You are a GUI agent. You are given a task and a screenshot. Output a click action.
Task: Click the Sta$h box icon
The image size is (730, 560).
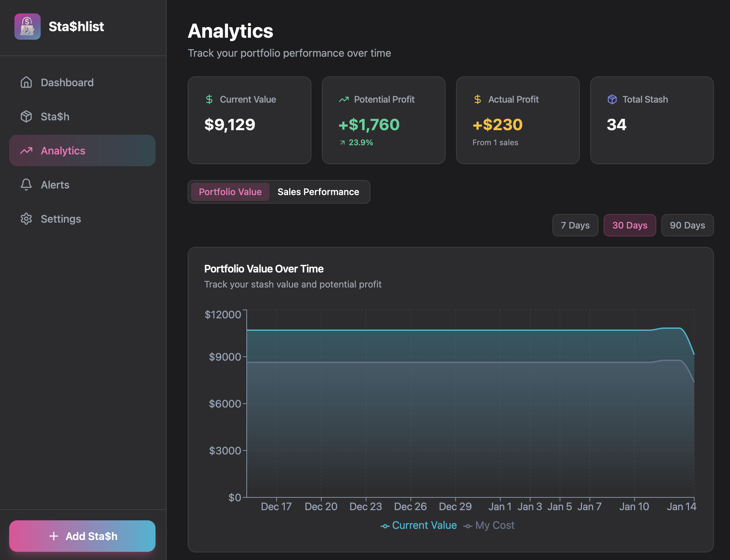pyautogui.click(x=26, y=116)
